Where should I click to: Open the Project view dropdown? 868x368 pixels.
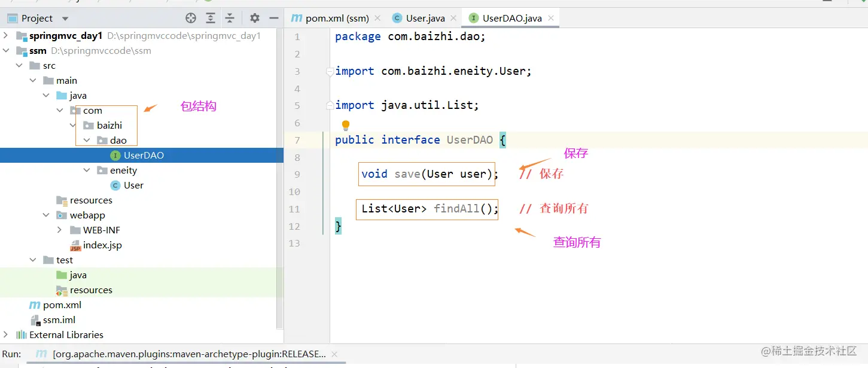(x=65, y=19)
